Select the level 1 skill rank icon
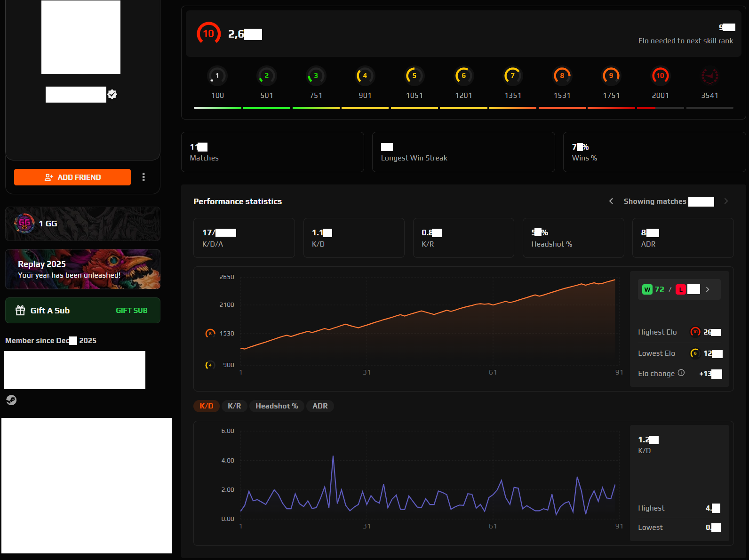Screen dimensions: 749x560 pos(217,76)
